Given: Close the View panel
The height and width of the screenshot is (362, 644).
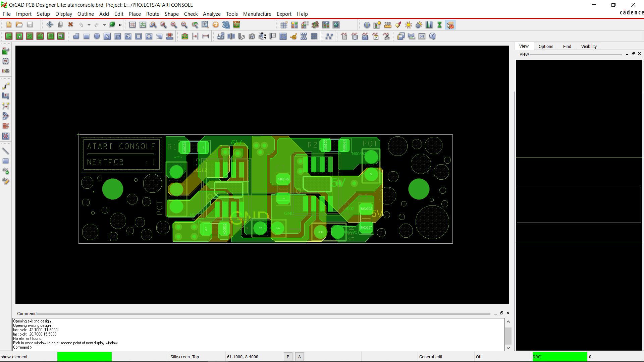Looking at the screenshot, I should tap(639, 54).
